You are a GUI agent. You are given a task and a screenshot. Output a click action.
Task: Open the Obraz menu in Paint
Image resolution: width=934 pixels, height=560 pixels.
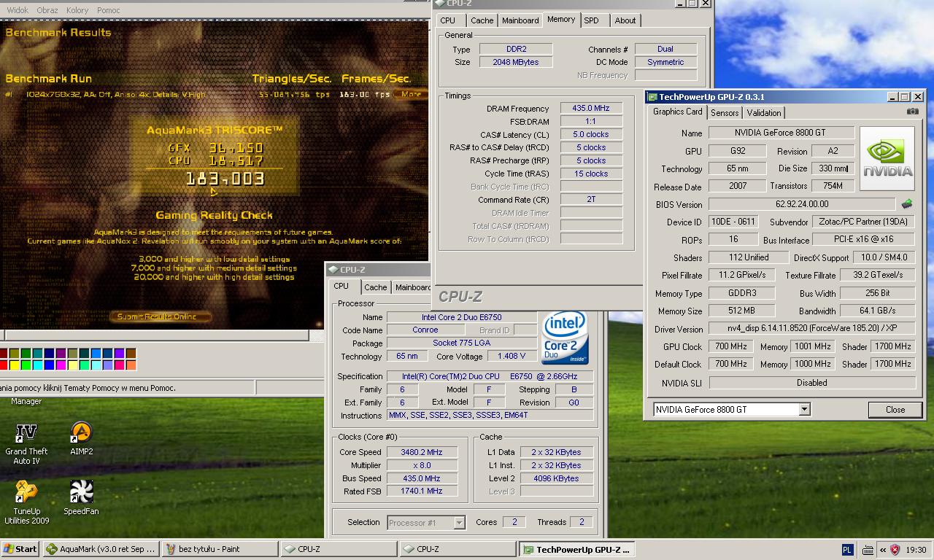coord(47,10)
